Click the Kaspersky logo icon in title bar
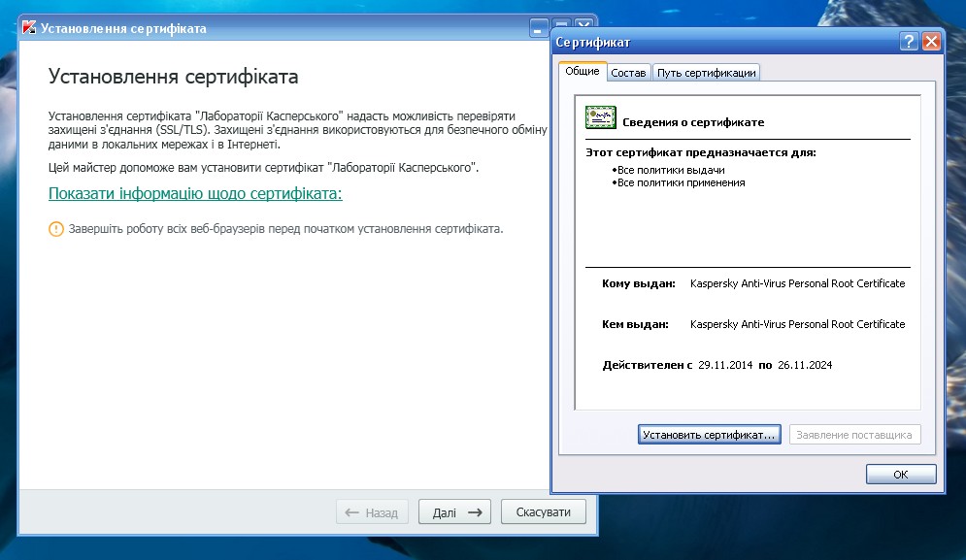Viewport: 966px width, 560px height. tap(29, 28)
